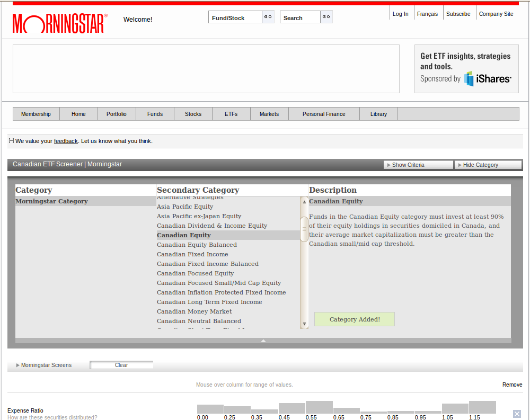Close the Expense Ratio criterion with X icon
530x420 pixels.
pos(517,414)
